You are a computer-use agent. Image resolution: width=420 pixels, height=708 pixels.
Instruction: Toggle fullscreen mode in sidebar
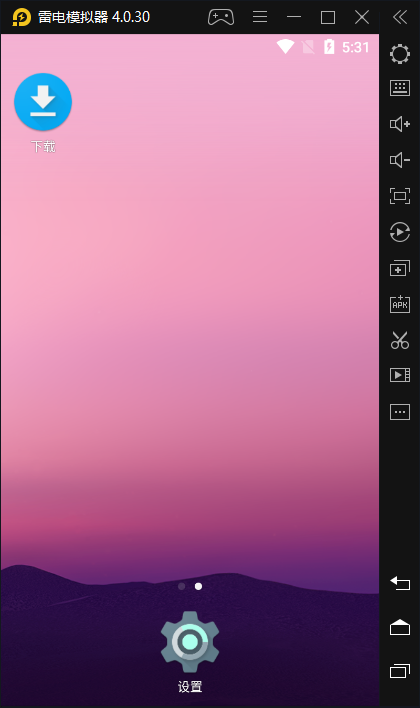[400, 196]
